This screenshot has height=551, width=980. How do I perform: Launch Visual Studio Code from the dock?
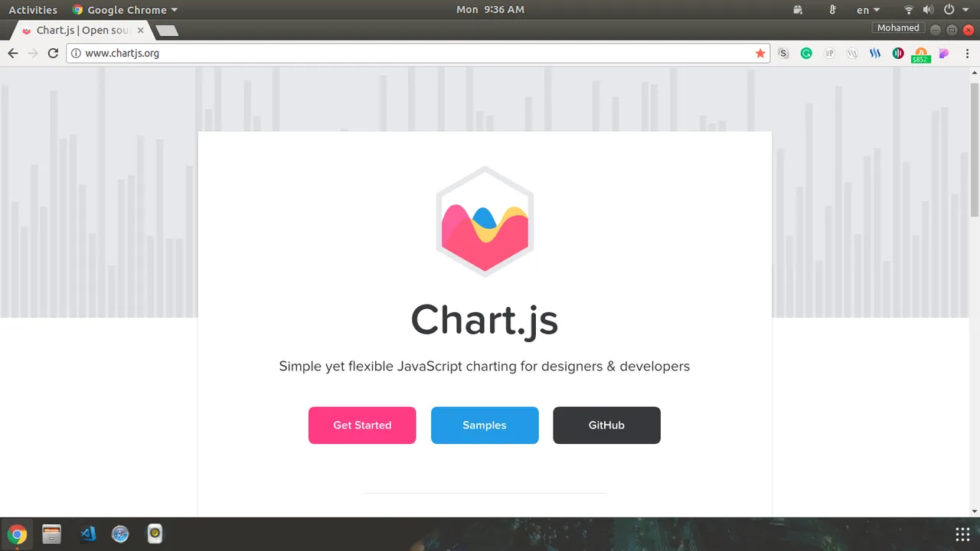(87, 534)
